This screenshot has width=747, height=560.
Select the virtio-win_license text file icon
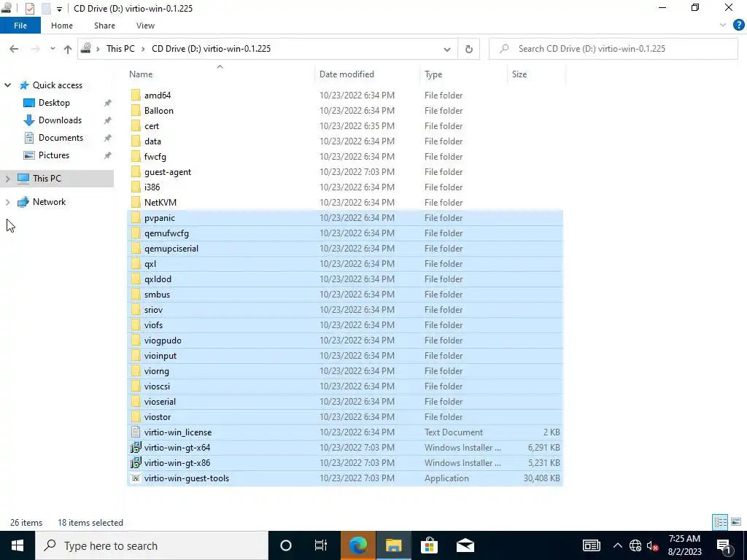tap(136, 432)
